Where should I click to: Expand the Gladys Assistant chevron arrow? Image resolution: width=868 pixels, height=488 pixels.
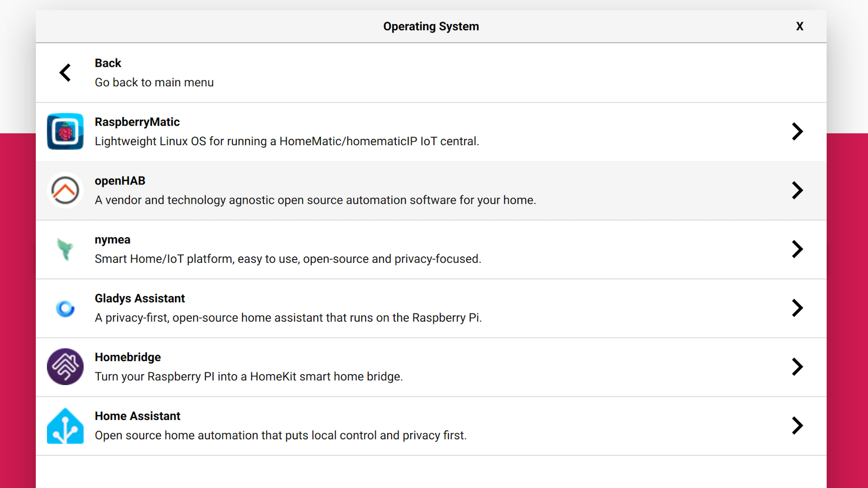point(797,308)
